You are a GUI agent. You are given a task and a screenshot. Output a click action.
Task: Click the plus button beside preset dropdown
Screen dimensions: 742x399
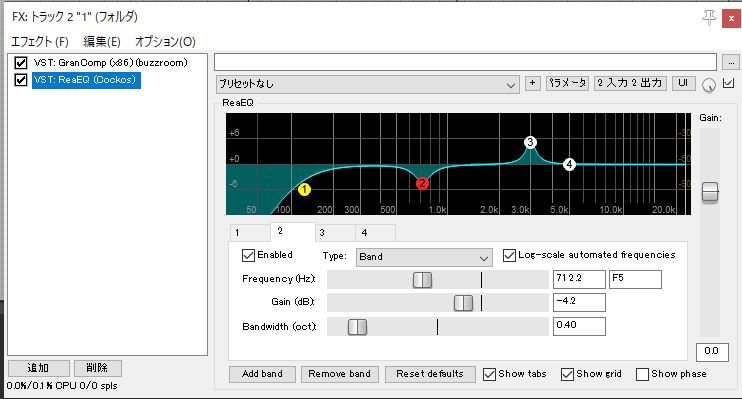pyautogui.click(x=532, y=83)
